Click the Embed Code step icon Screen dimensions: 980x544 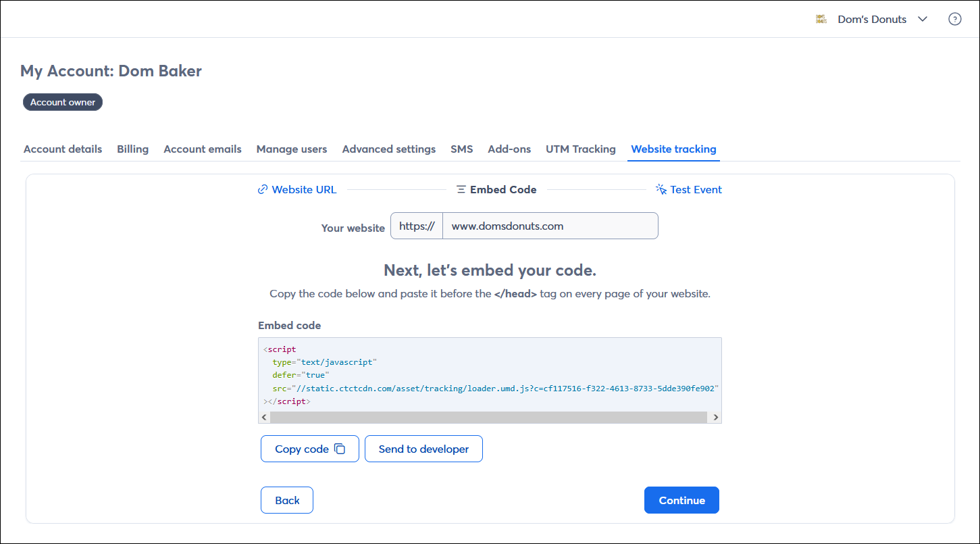point(461,190)
